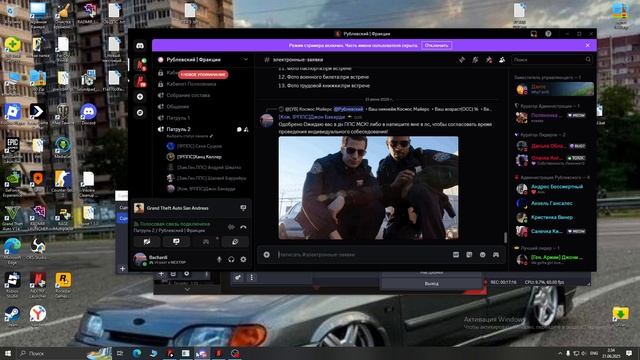The image size is (640, 360).
Task: Open the explore servers compass icon
Action: tap(140, 113)
